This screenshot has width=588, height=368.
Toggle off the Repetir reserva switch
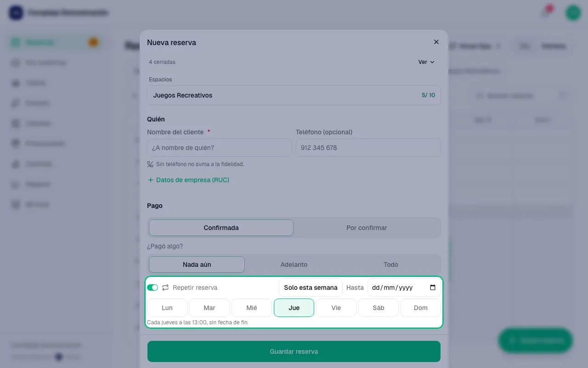point(153,287)
